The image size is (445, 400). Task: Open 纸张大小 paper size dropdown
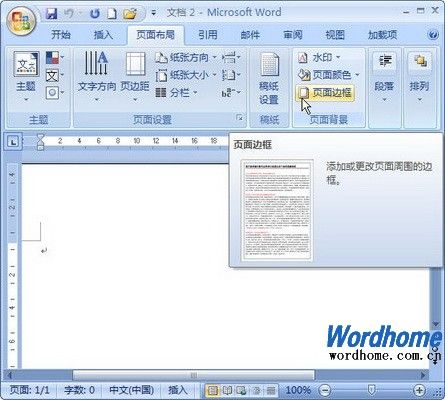click(186, 75)
